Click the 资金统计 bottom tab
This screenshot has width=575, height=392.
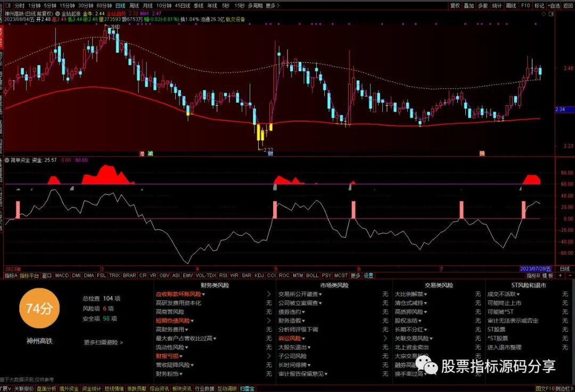(x=92, y=389)
